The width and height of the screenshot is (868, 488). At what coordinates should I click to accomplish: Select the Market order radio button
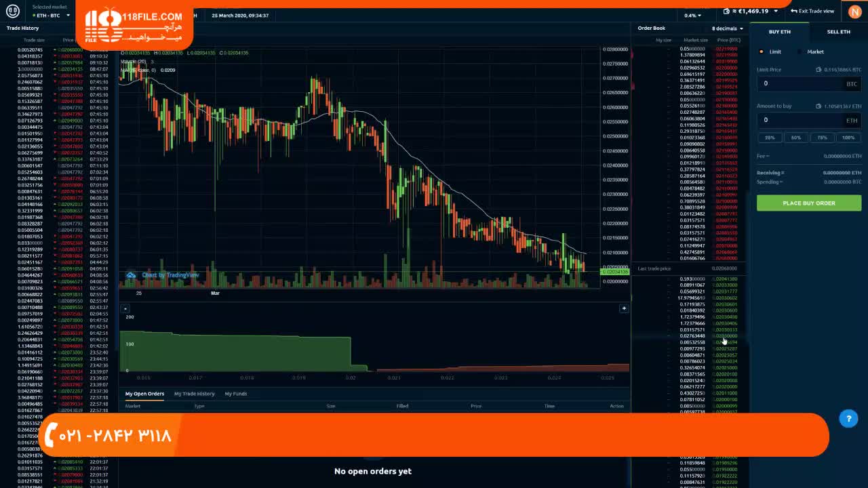(801, 52)
